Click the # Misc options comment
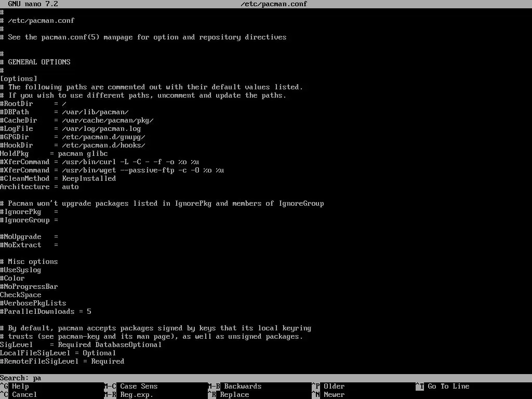Viewport: 532px width, 399px height. (29, 262)
